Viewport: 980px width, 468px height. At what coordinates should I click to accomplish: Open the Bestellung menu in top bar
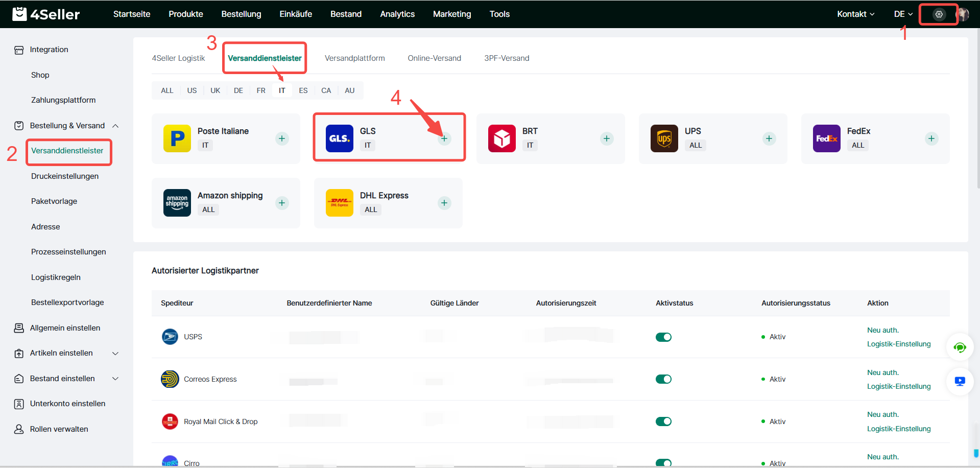[x=241, y=14]
